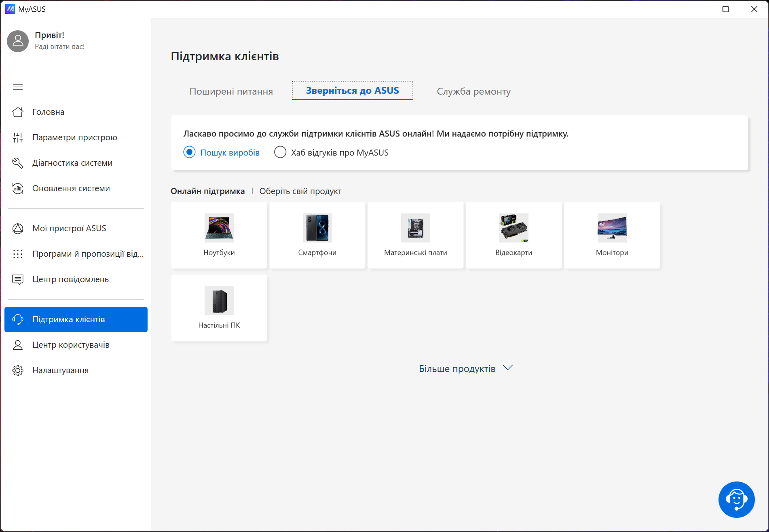Select the Відеокарти graphics card thumbnail
The image size is (769, 532).
(x=514, y=228)
